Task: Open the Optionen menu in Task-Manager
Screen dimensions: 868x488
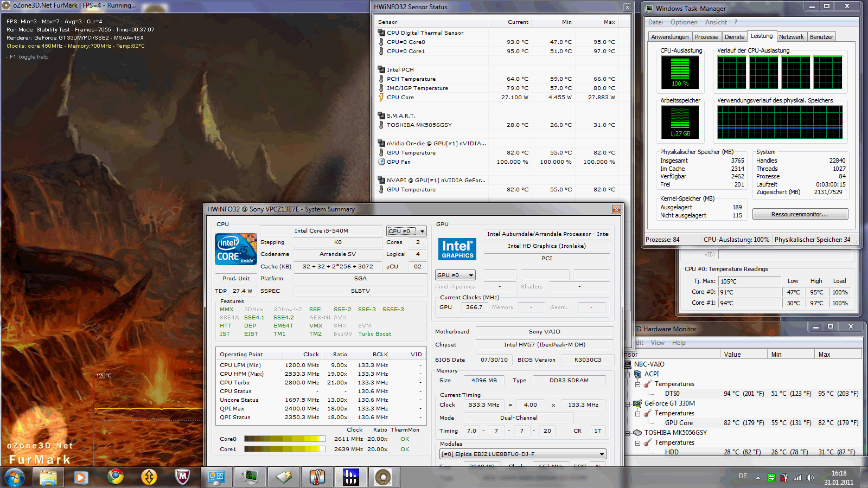Action: click(x=684, y=22)
